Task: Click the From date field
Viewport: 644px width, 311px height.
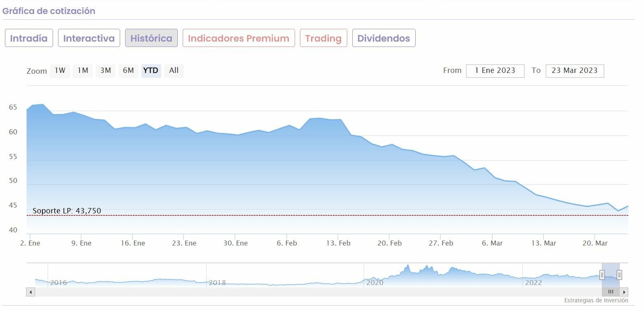Action: click(495, 70)
